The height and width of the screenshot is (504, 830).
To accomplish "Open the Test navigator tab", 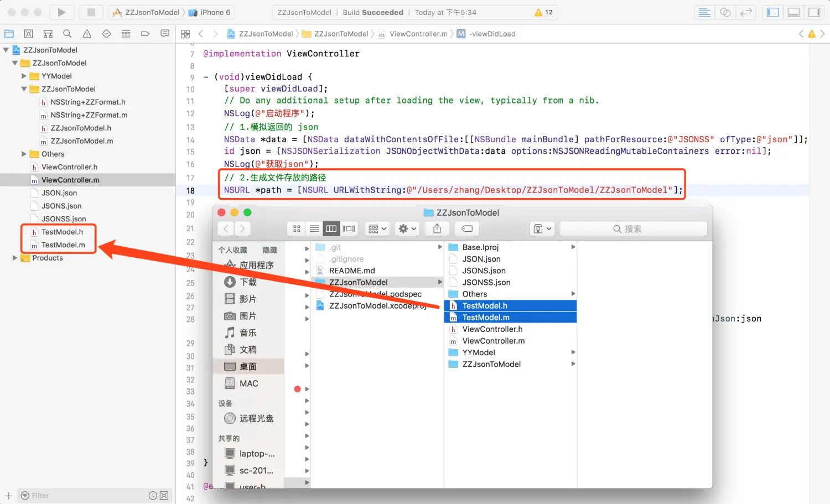I will [106, 34].
